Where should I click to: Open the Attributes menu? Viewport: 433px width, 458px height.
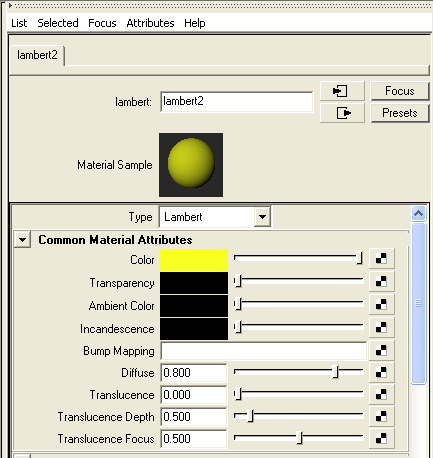pyautogui.click(x=150, y=23)
